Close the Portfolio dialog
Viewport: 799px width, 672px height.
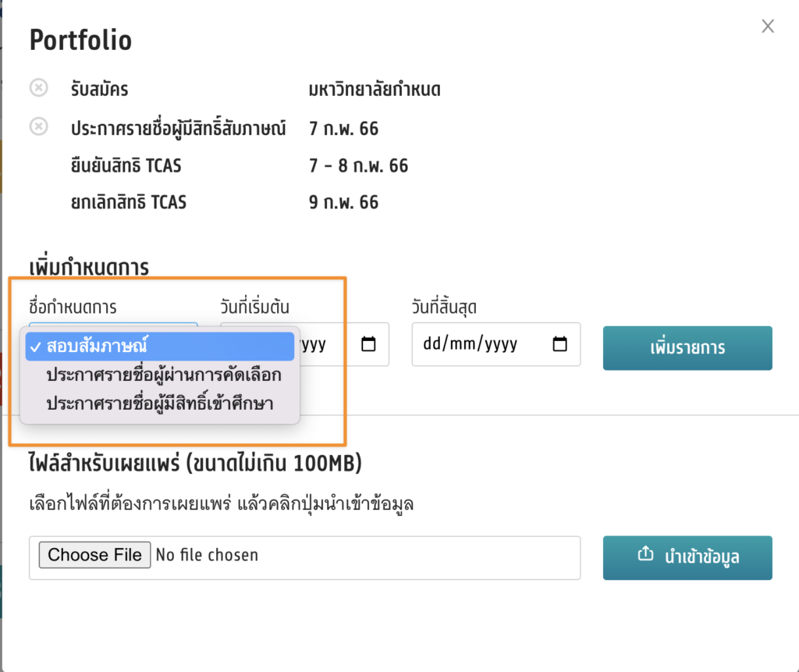coord(768,27)
